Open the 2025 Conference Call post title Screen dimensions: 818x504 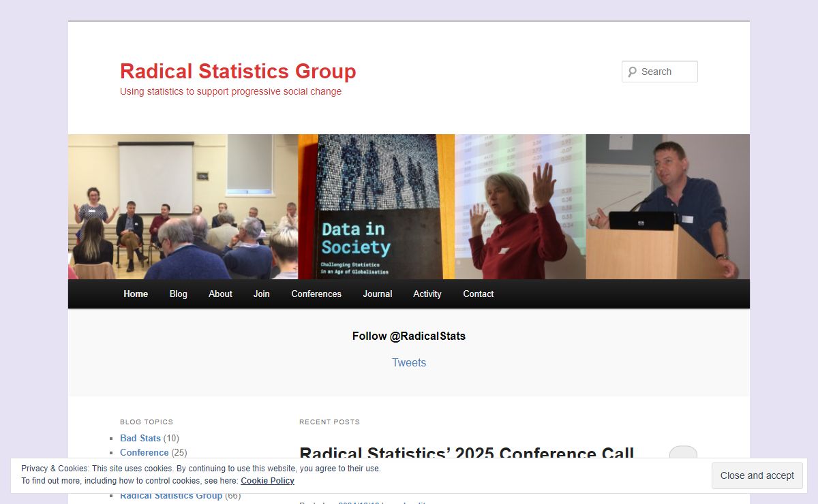pos(467,452)
